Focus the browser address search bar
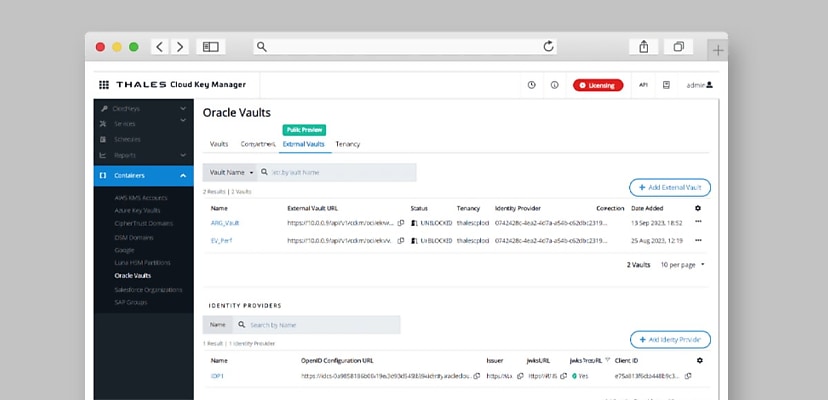This screenshot has height=400, width=828. point(404,46)
